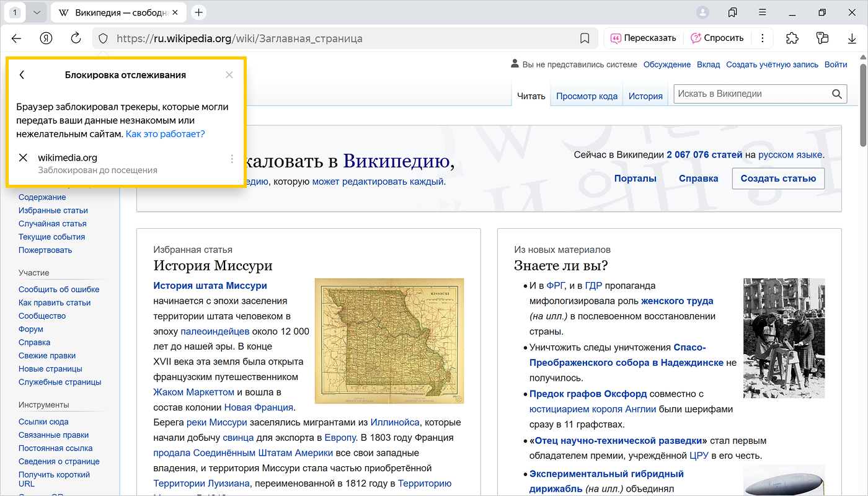
Task: Reload the current page
Action: 76,38
